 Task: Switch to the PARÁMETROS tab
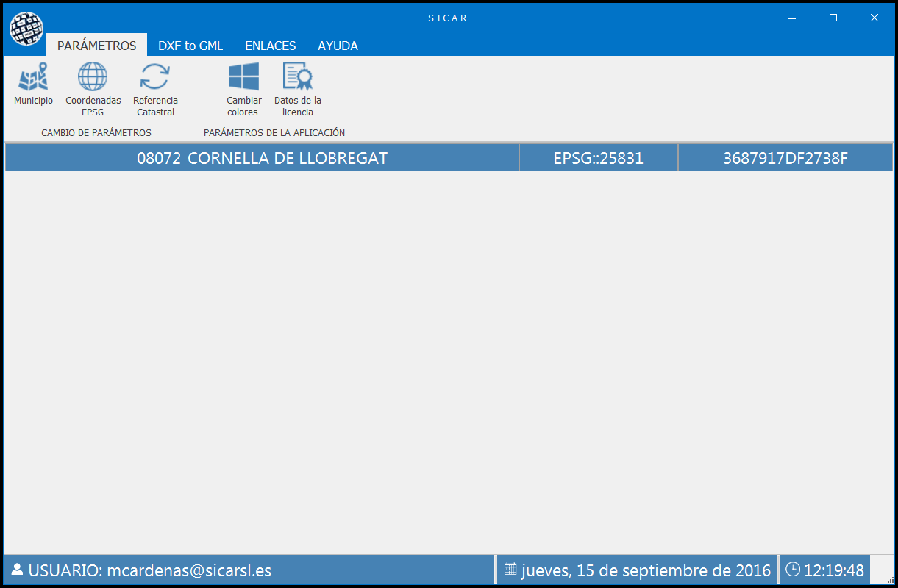[x=96, y=46]
